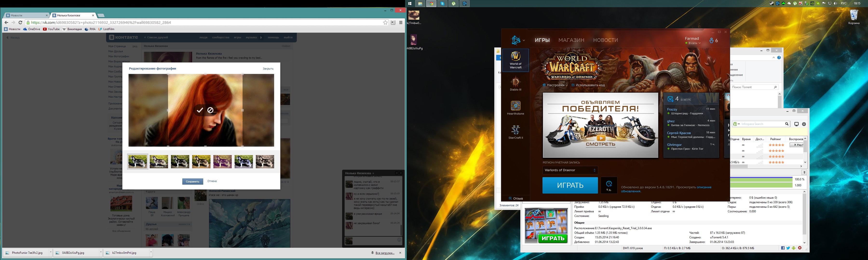The width and height of the screenshot is (868, 260).
Task: Collapse the uTorrent details pane chevron
Action: click(x=804, y=172)
